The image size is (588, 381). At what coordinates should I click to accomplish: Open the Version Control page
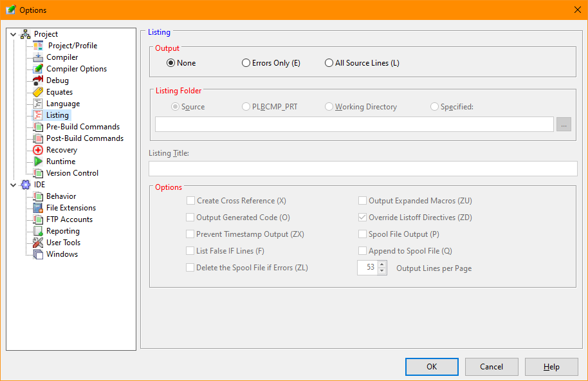(x=72, y=173)
